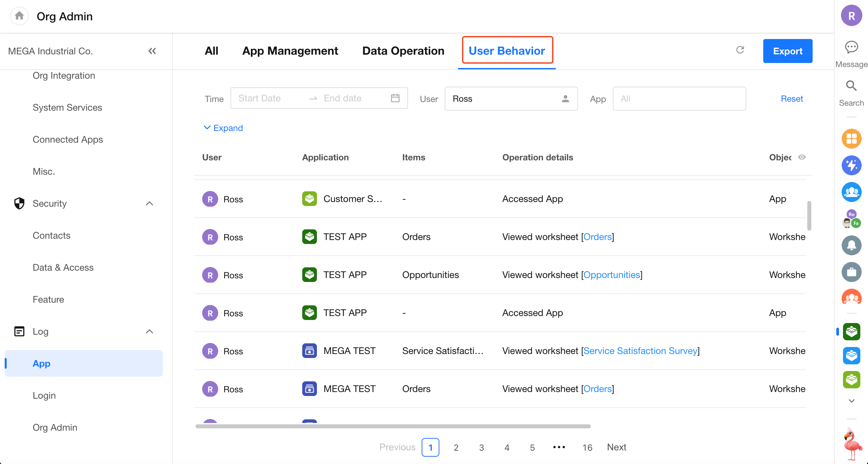Image resolution: width=868 pixels, height=464 pixels.
Task: Switch to the App Management tab
Action: coord(290,51)
